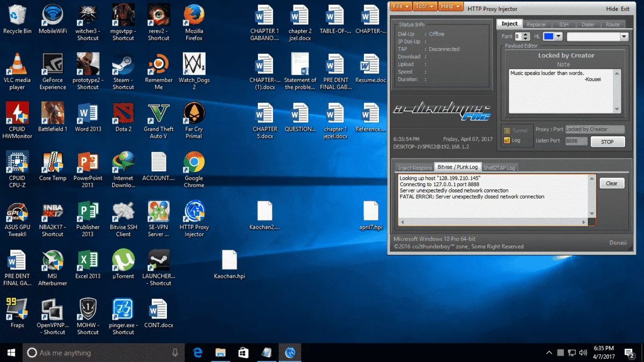Switch to the Inject tab

coord(509,24)
